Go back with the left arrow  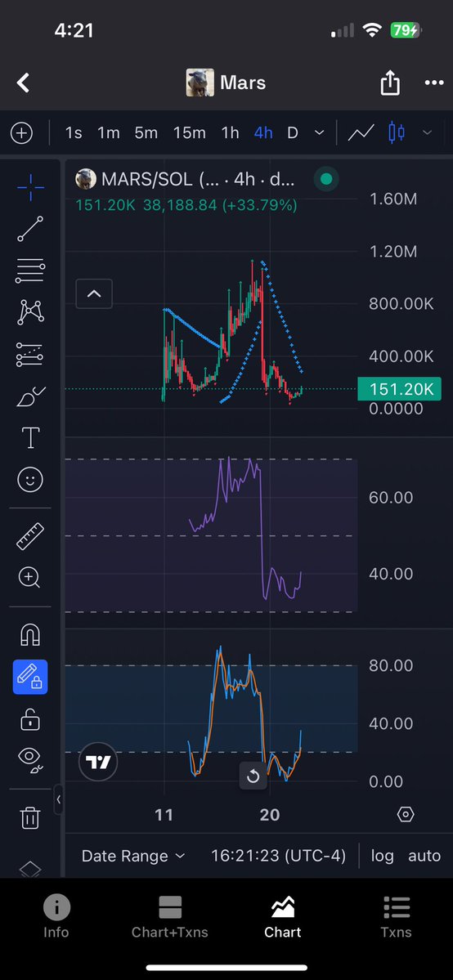point(23,83)
